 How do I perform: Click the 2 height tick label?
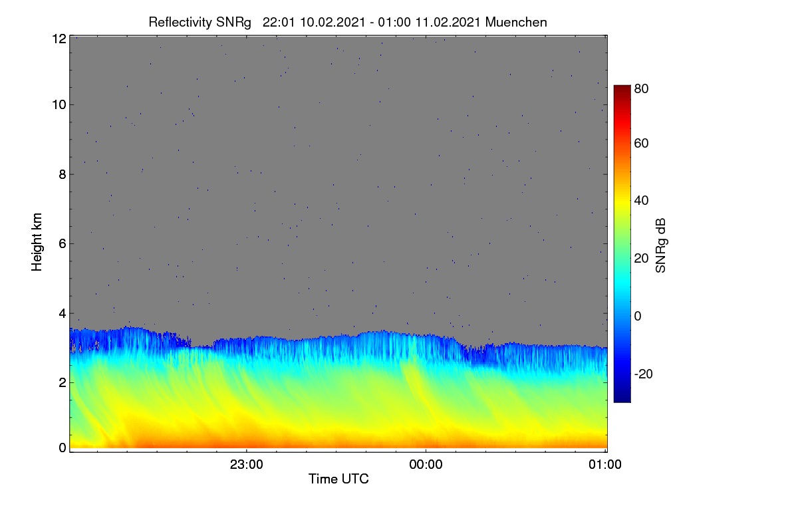[x=62, y=382]
